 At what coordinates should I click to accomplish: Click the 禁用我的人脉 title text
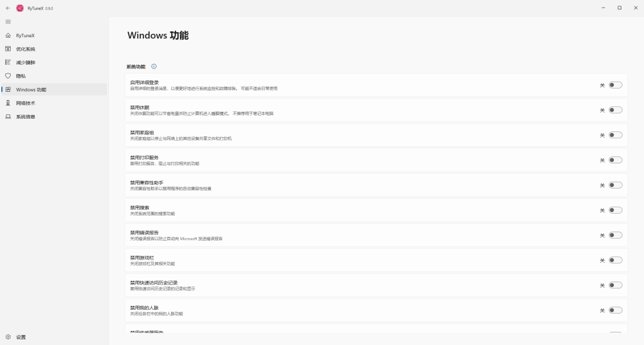(144, 308)
